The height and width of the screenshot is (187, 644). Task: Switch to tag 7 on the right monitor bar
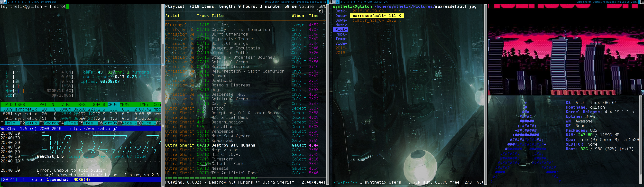pos(358,2)
